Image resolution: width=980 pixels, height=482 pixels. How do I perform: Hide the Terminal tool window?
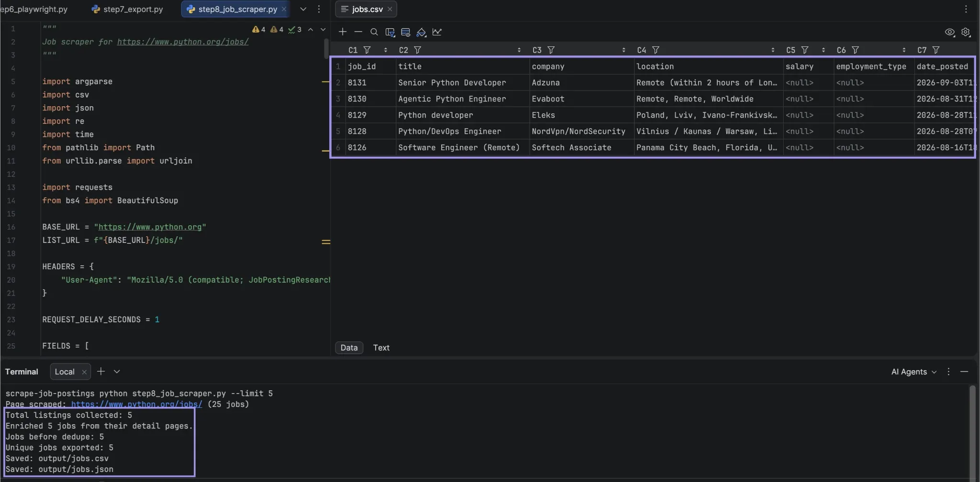pyautogui.click(x=964, y=372)
